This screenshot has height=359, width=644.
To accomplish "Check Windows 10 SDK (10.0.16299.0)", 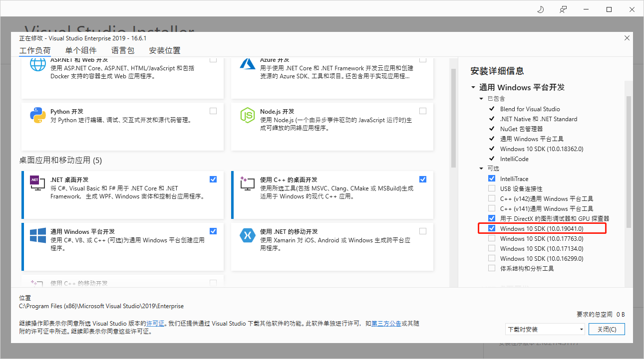I will 492,258.
